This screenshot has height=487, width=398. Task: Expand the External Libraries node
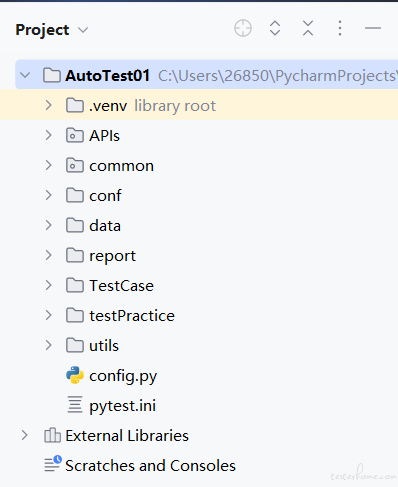[x=24, y=435]
